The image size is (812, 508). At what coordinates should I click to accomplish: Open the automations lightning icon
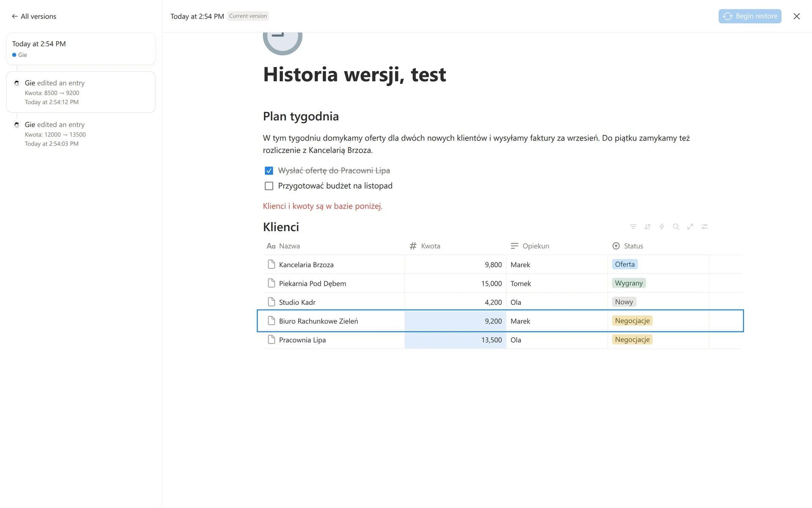click(662, 227)
